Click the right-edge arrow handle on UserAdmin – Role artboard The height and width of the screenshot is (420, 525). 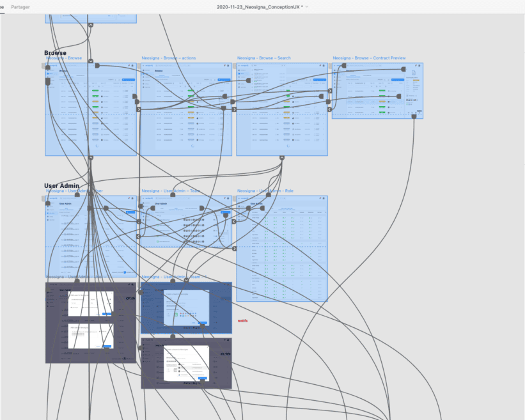[235, 248]
